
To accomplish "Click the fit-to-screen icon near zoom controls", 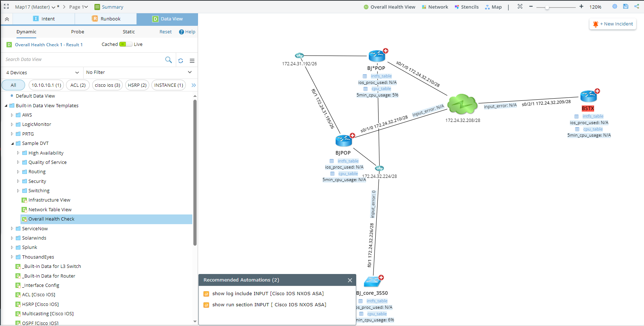I will point(520,6).
